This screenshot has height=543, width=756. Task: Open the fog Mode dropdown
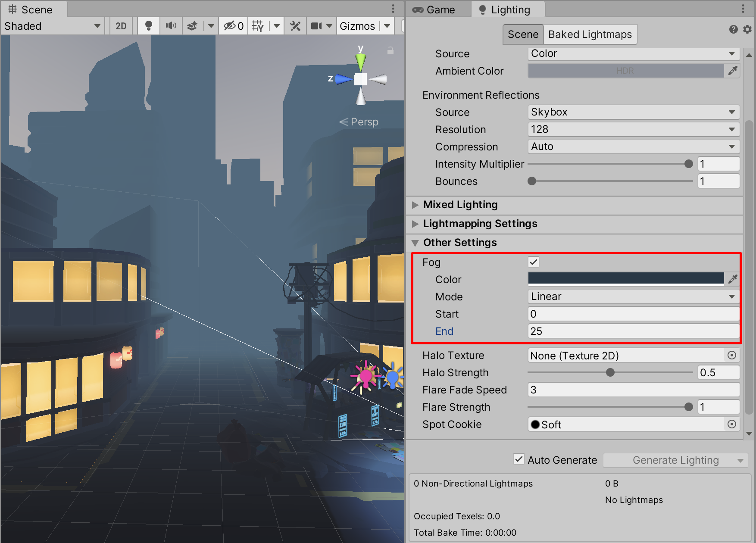[633, 296]
